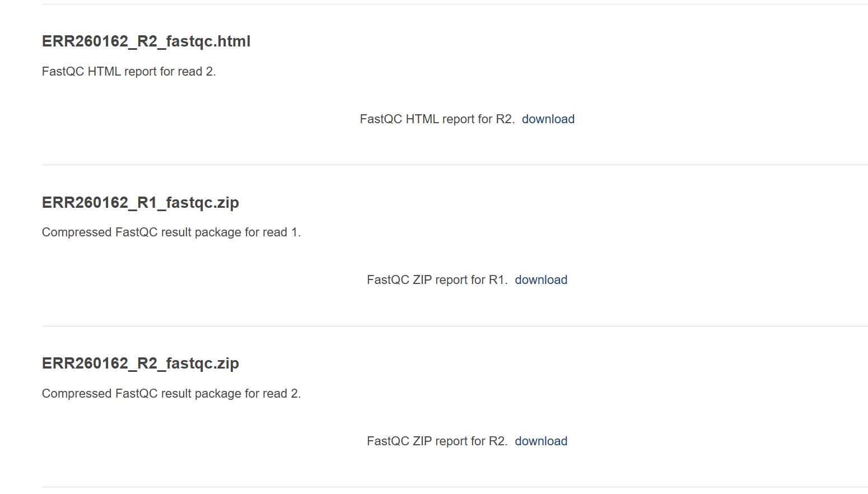This screenshot has width=868, height=494.
Task: Download the FastQC ZIP report for R2
Action: (x=541, y=441)
